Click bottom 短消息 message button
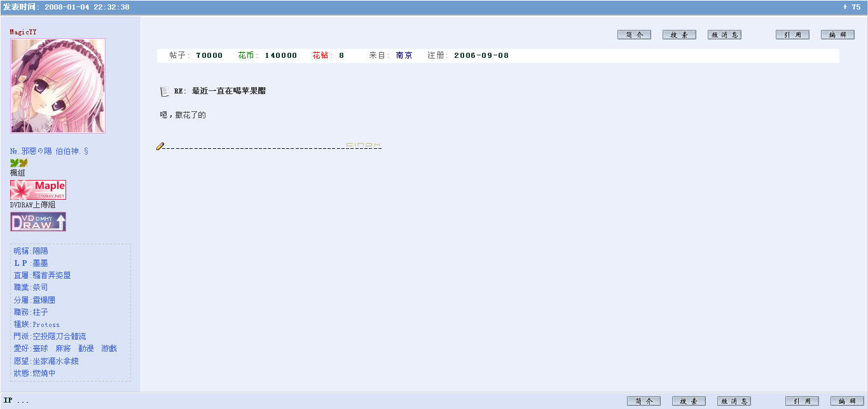This screenshot has height=409, width=868. tap(734, 401)
